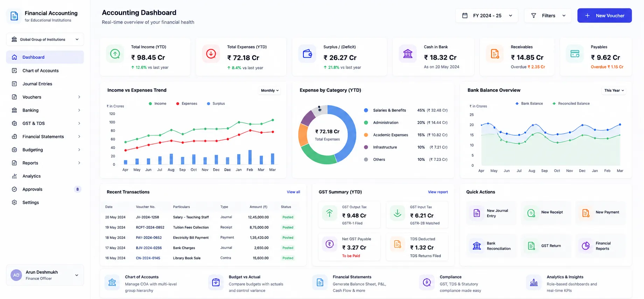Viewport: 644px width, 299px height.
Task: Click the New Journal Entry icon
Action: 477,213
